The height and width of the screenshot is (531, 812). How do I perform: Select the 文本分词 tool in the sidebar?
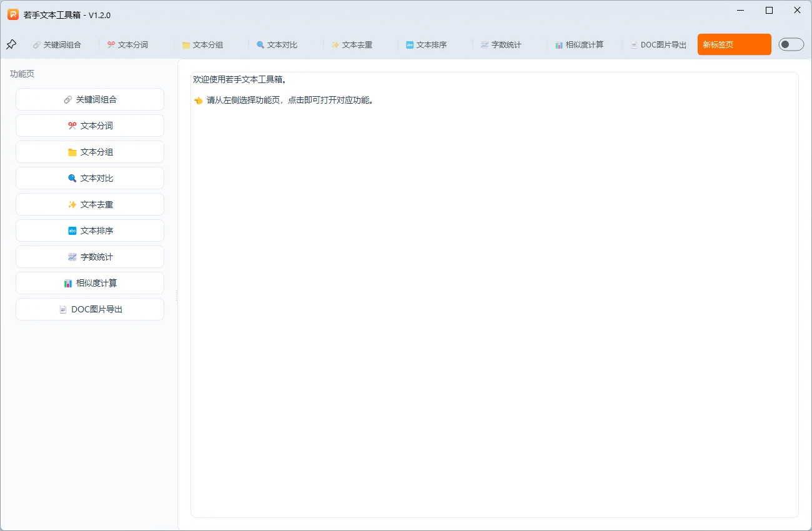click(x=89, y=126)
